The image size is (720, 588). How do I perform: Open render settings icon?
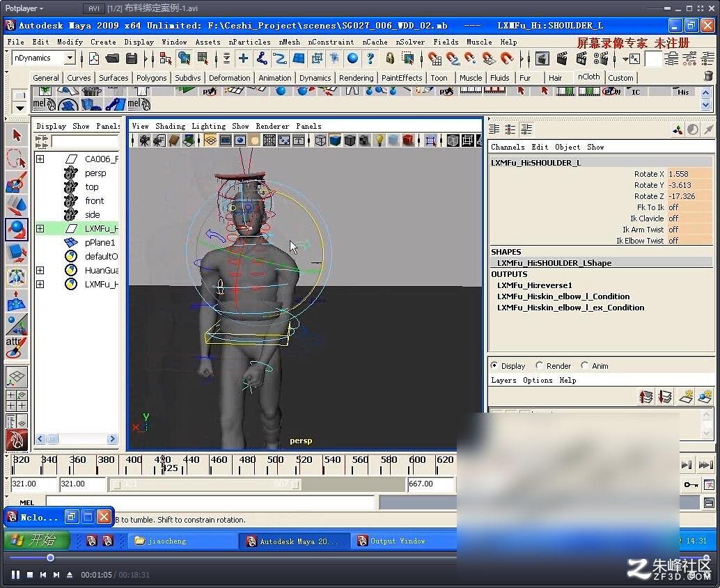click(601, 58)
